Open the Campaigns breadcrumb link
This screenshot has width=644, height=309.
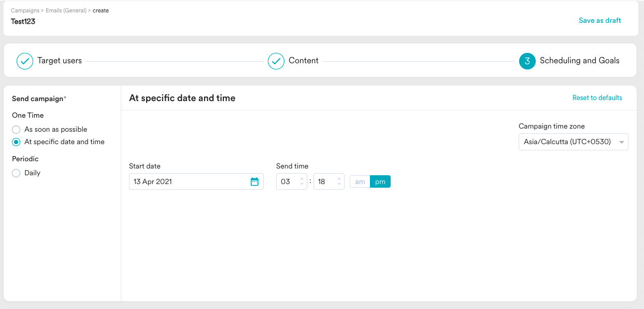tap(25, 10)
